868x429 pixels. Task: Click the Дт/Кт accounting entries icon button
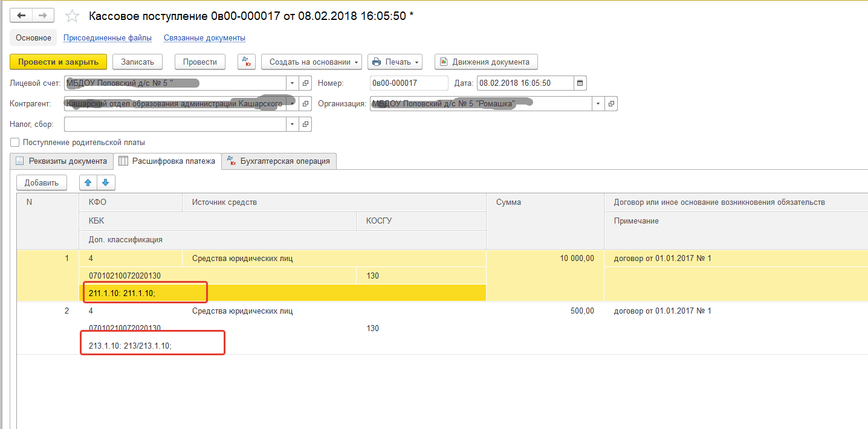(247, 62)
